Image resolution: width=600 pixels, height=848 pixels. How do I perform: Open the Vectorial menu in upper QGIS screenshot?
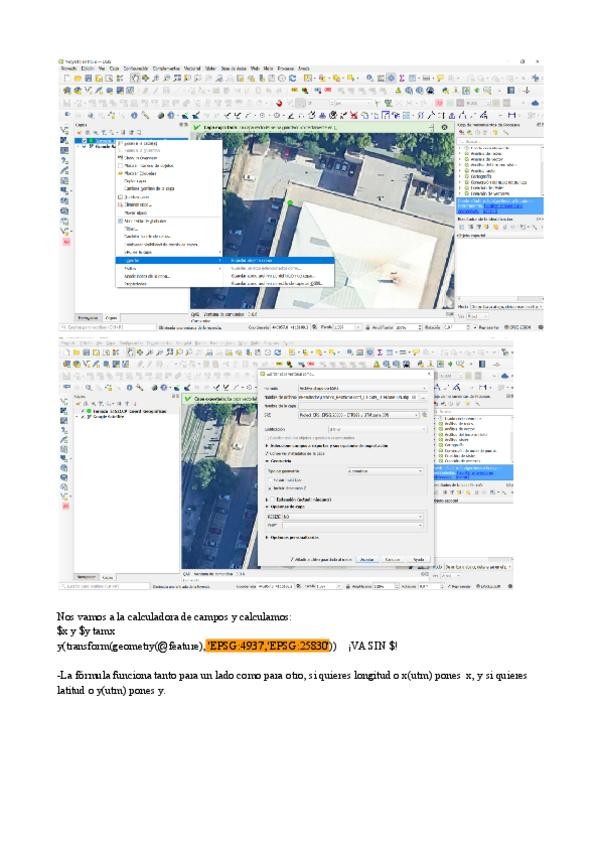click(192, 69)
